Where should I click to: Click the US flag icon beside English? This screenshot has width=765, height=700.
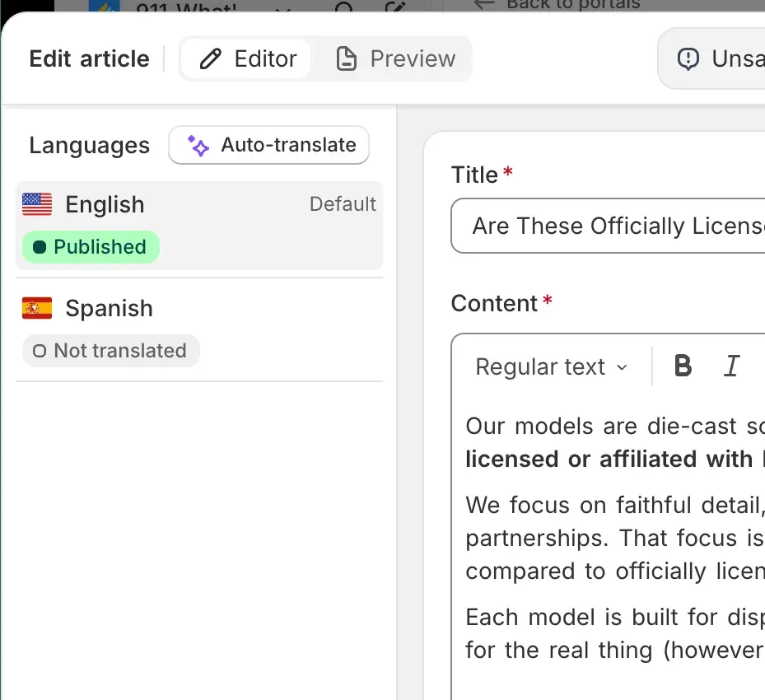click(37, 204)
